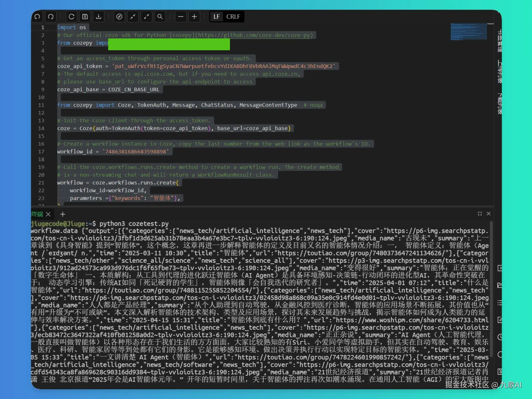Open the upload list side tab
The image size is (532, 399).
(x=499, y=72)
